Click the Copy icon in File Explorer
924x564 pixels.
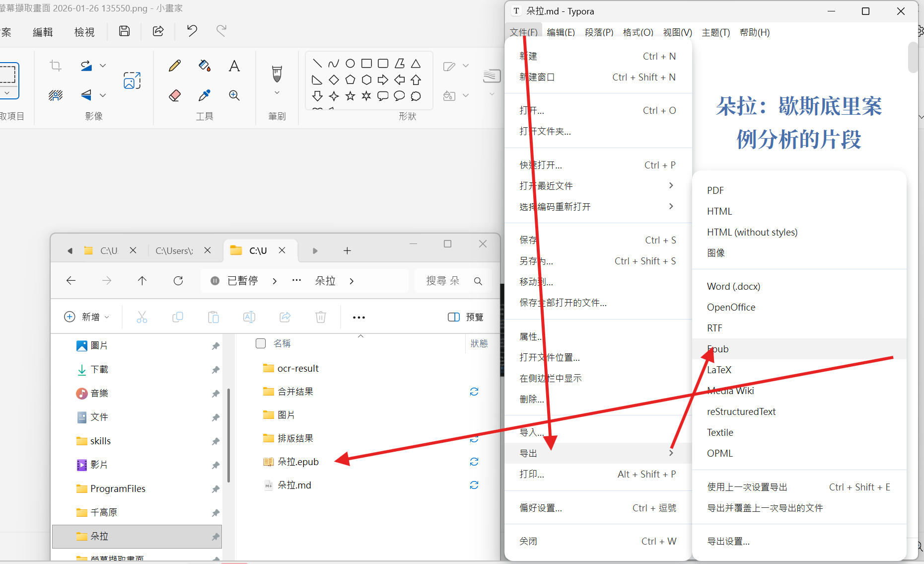point(178,317)
